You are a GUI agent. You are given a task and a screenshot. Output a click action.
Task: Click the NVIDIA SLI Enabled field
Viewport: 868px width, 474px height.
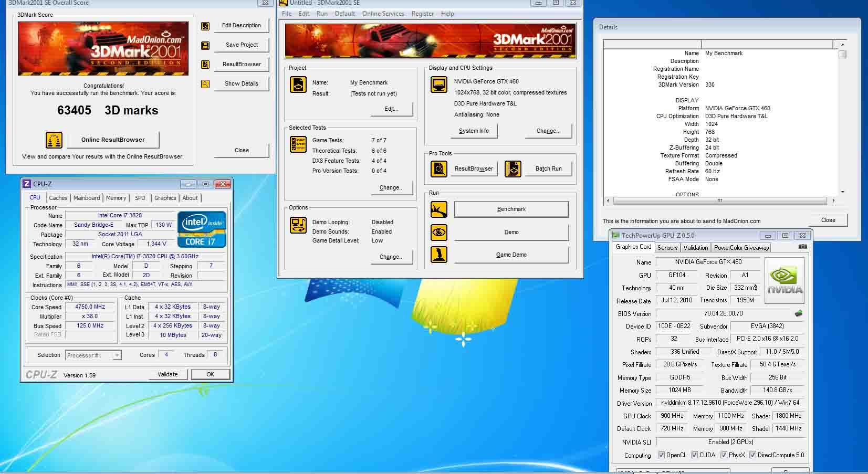click(x=730, y=442)
